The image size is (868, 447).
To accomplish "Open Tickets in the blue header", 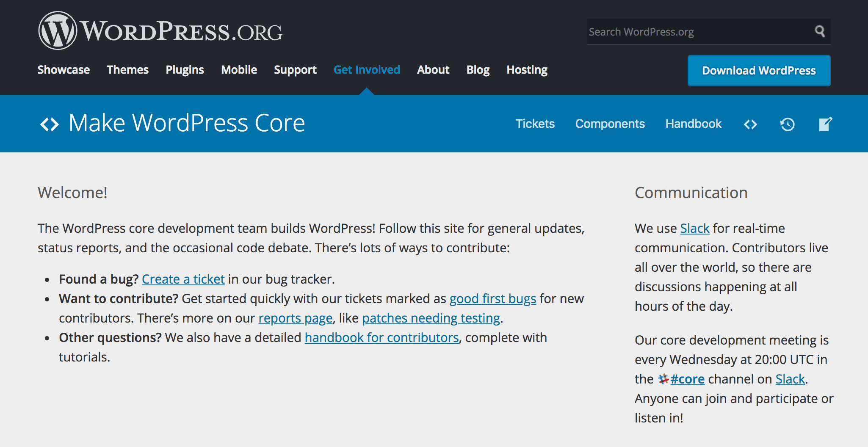I will click(535, 124).
